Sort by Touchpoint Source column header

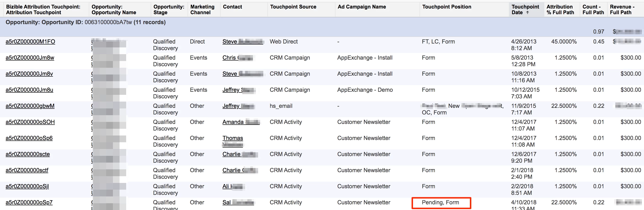pos(293,7)
